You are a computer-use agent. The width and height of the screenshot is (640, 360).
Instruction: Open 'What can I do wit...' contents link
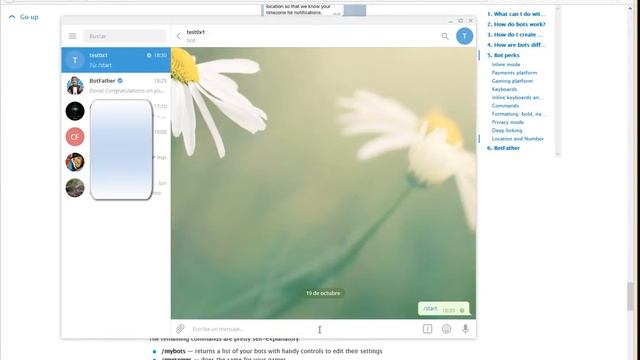tap(516, 14)
